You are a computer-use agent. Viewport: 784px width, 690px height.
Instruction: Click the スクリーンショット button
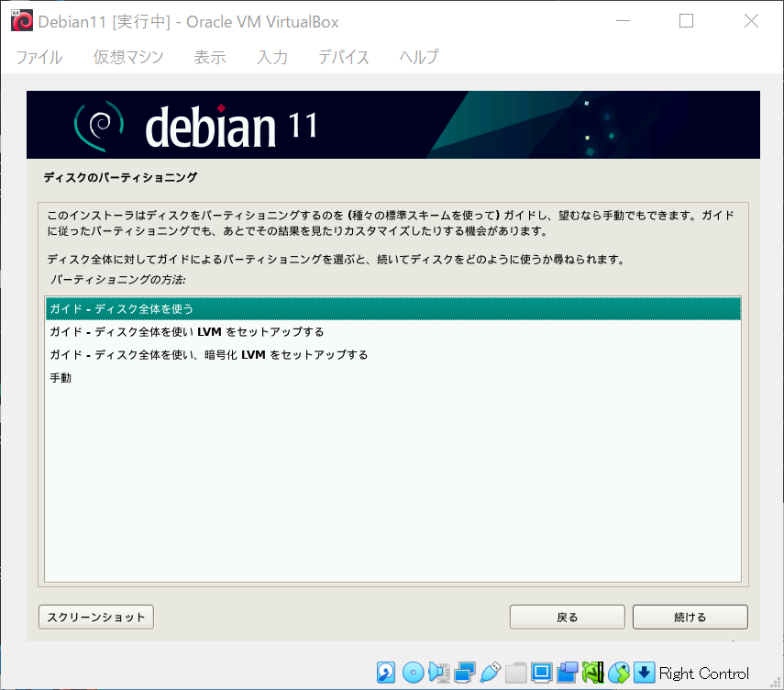[96, 617]
